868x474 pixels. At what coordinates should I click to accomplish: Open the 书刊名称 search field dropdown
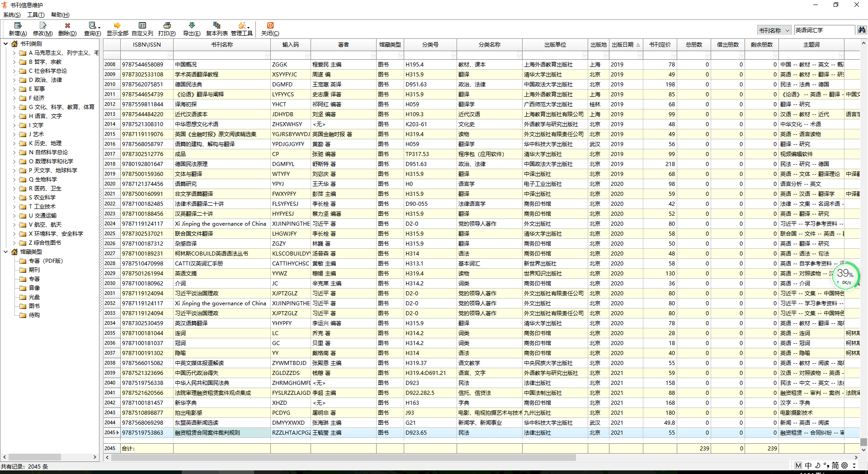[787, 30]
